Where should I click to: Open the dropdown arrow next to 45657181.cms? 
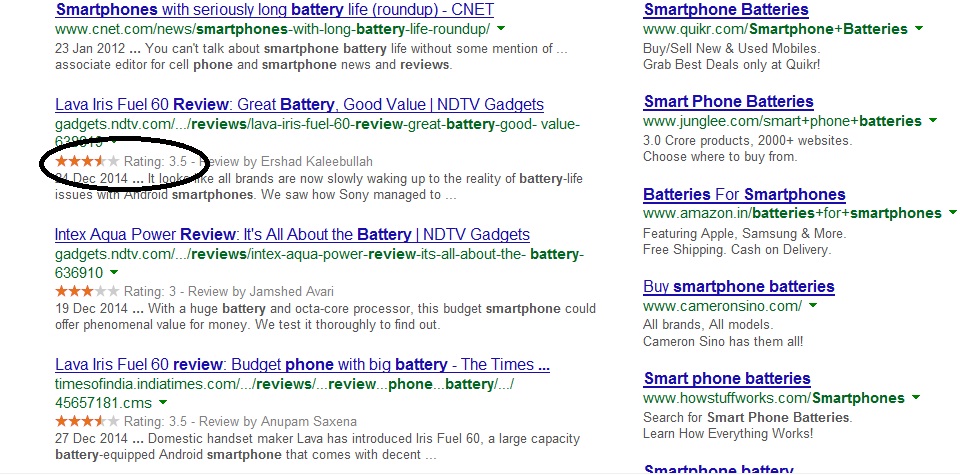click(163, 402)
